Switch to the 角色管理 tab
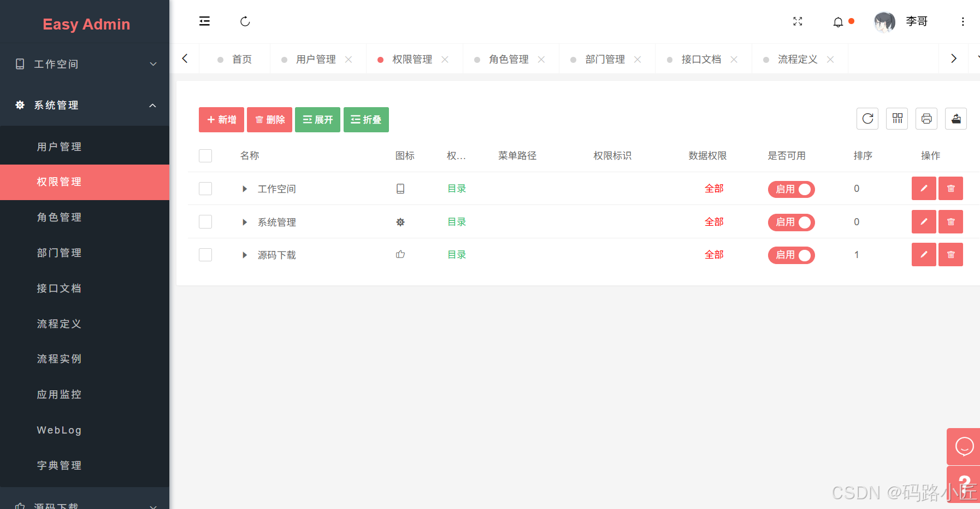Image resolution: width=980 pixels, height=509 pixels. (x=509, y=59)
